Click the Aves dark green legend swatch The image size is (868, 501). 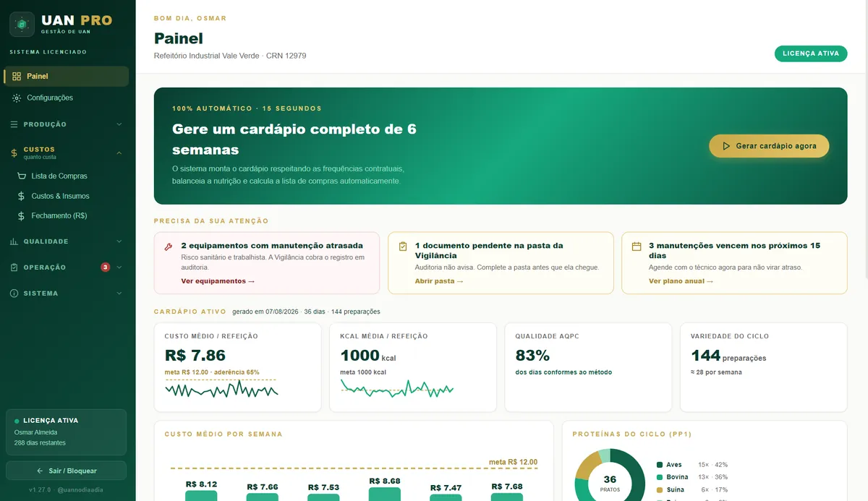tap(660, 465)
